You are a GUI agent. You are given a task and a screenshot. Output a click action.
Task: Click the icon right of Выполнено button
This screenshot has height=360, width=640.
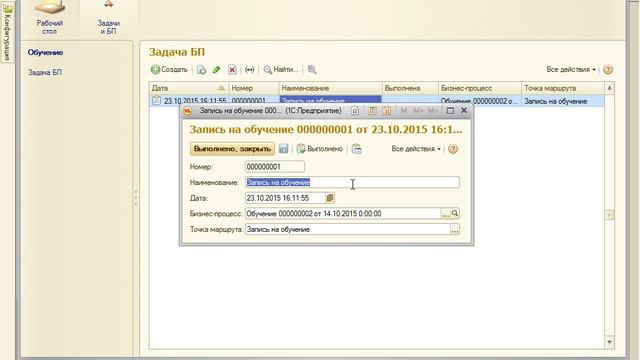pos(356,149)
